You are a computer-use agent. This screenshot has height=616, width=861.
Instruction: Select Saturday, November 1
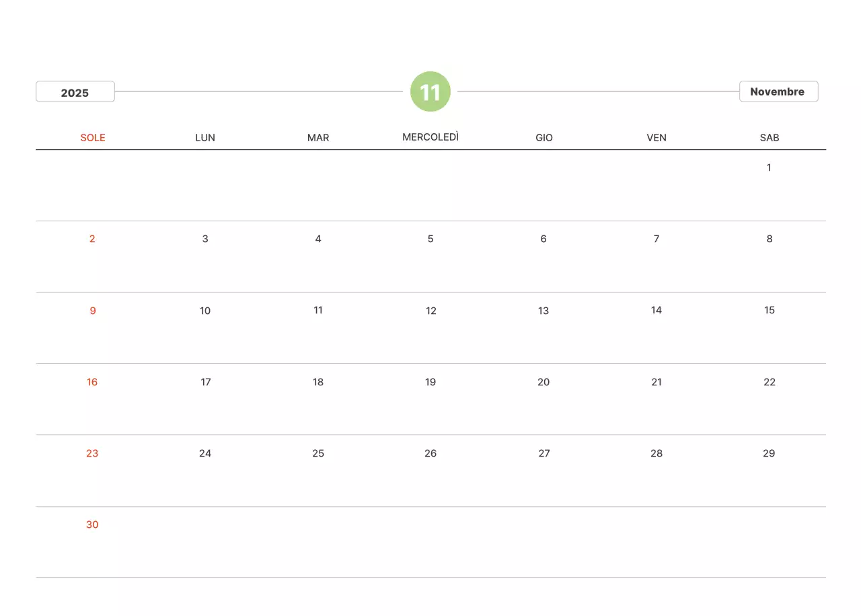pyautogui.click(x=769, y=167)
